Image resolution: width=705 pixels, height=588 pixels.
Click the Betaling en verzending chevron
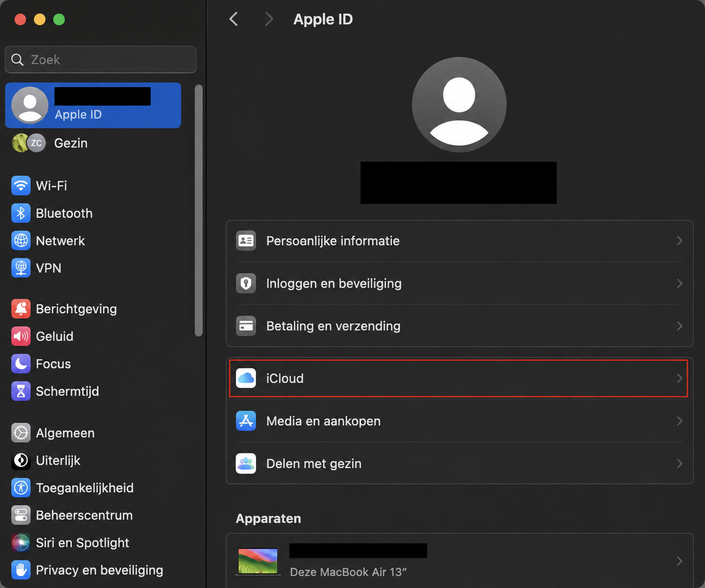[x=679, y=326]
